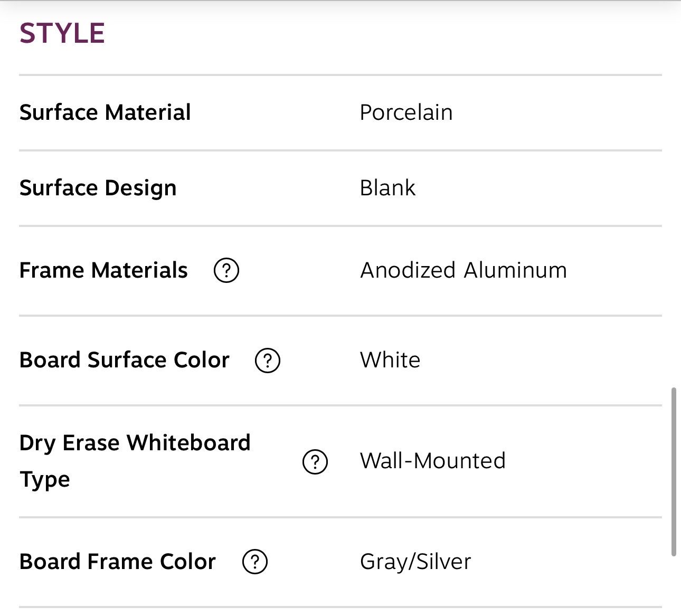Select the Surface Material label
The image size is (681, 616).
(x=105, y=112)
